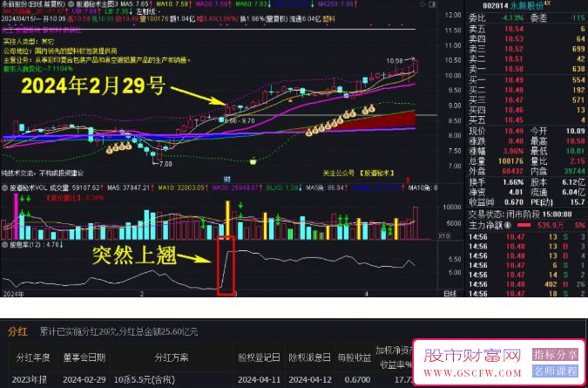Click the 内盘 39744 value
Viewport: 588px width, 388px height.
(574, 172)
